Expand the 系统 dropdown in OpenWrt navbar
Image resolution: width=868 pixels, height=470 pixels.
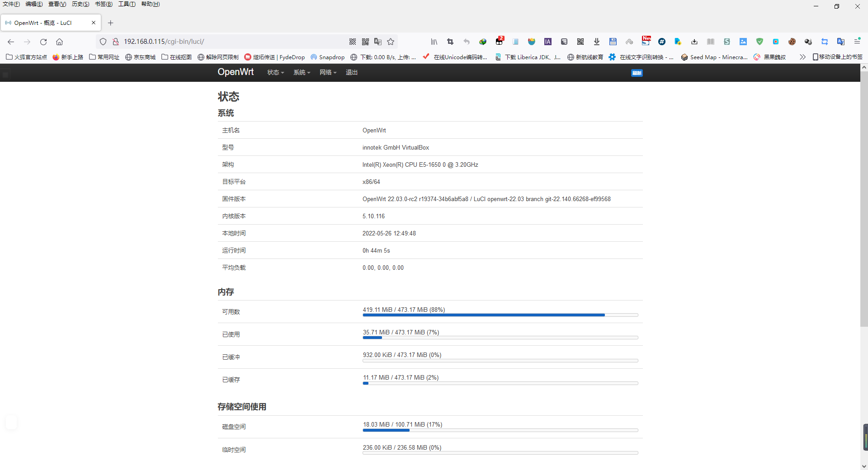[x=302, y=72]
